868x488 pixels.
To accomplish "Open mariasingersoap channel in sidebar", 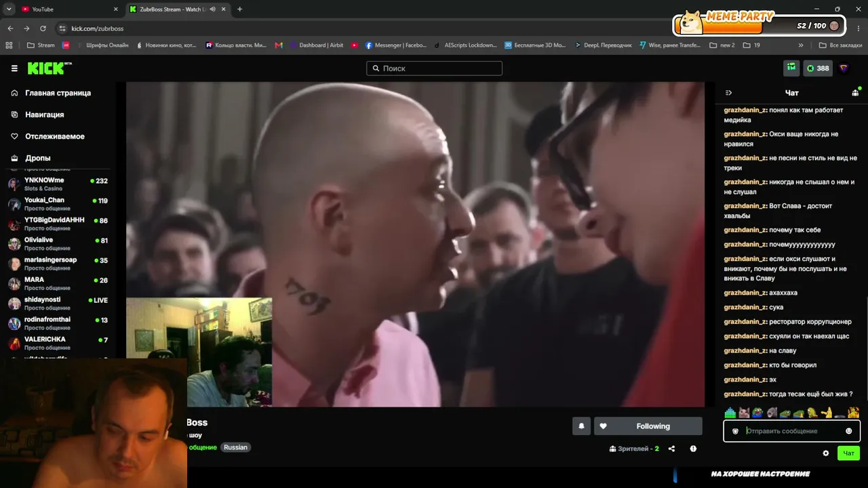I will [x=58, y=263].
